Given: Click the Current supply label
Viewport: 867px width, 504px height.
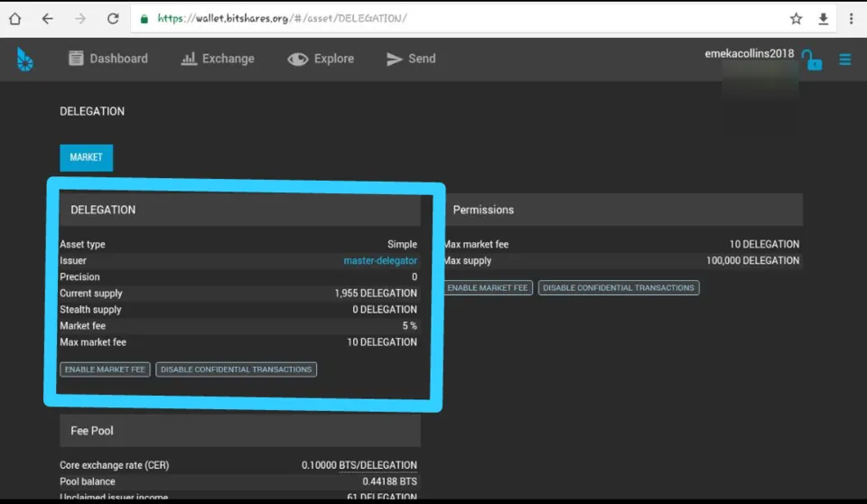Looking at the screenshot, I should 91,294.
